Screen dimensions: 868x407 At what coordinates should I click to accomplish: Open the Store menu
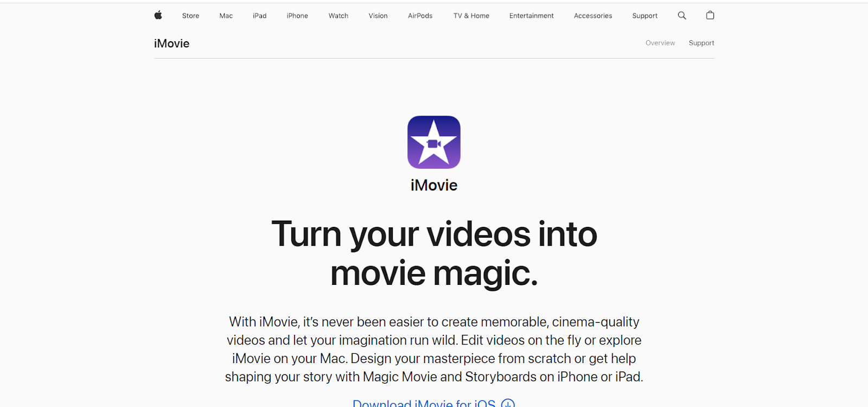pos(190,16)
